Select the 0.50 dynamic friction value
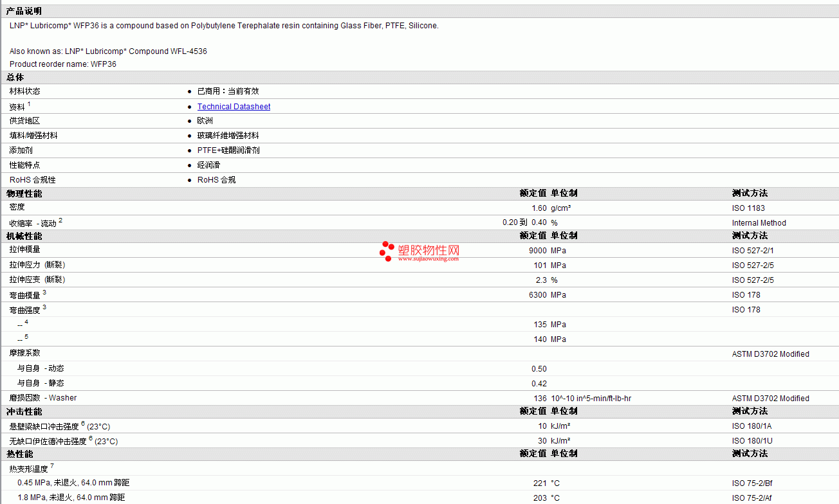 click(x=539, y=369)
